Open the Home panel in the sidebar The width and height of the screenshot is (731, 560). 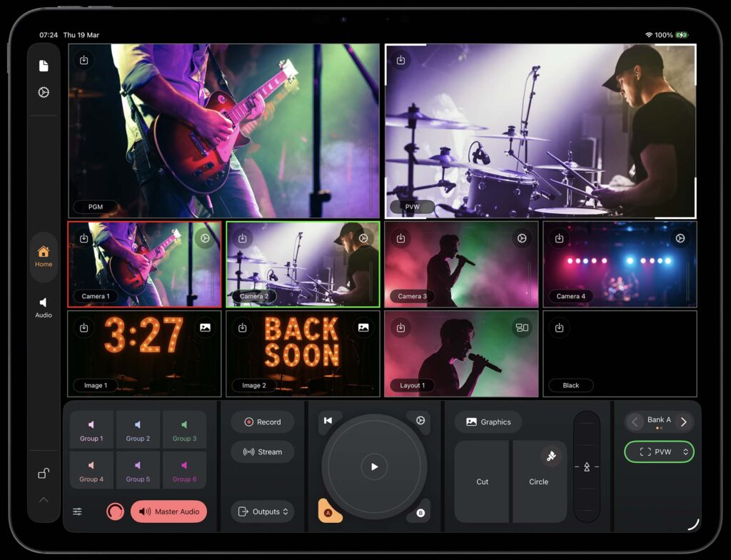tap(43, 254)
